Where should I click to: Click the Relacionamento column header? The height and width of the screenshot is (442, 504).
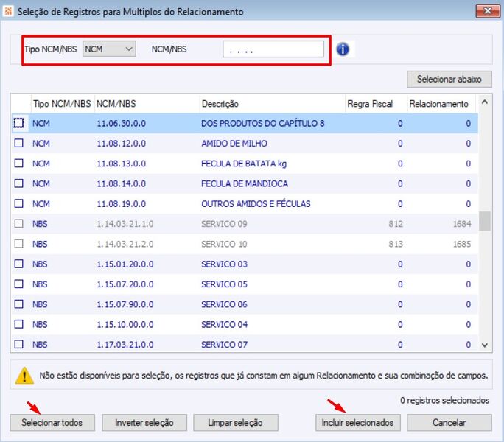[x=441, y=104]
